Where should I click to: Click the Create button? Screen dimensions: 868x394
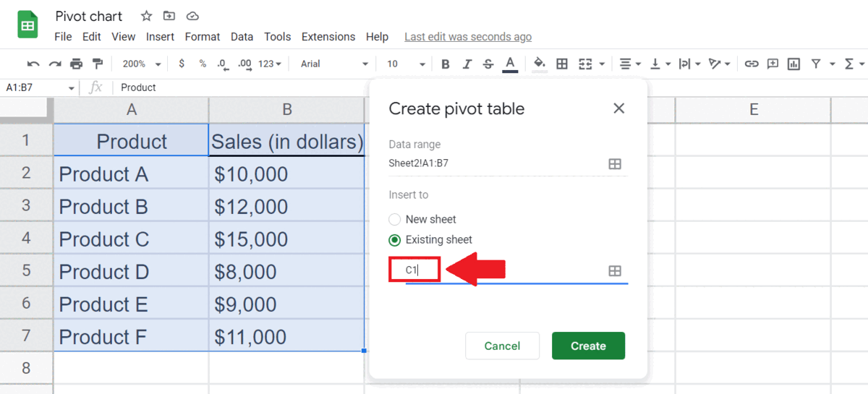click(588, 346)
